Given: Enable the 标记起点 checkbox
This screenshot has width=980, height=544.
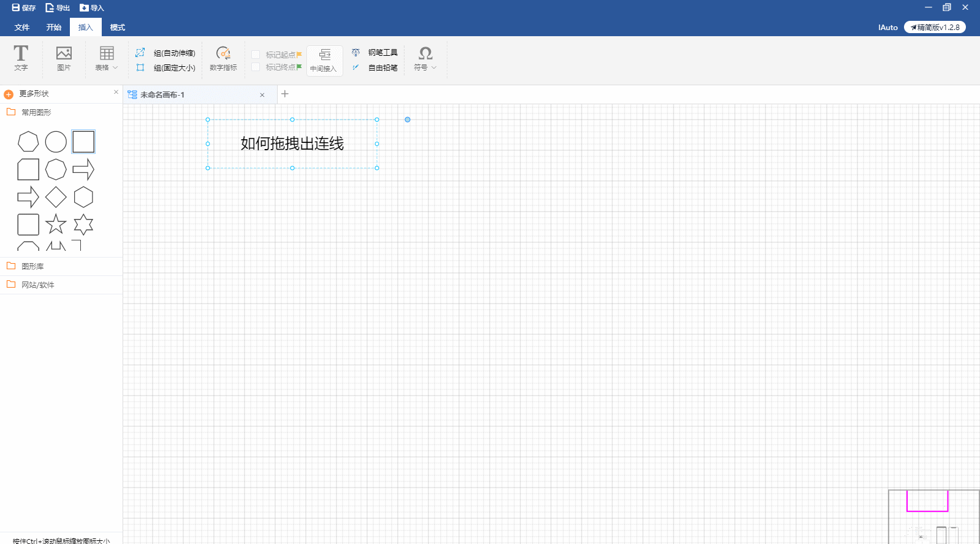Looking at the screenshot, I should pos(256,55).
